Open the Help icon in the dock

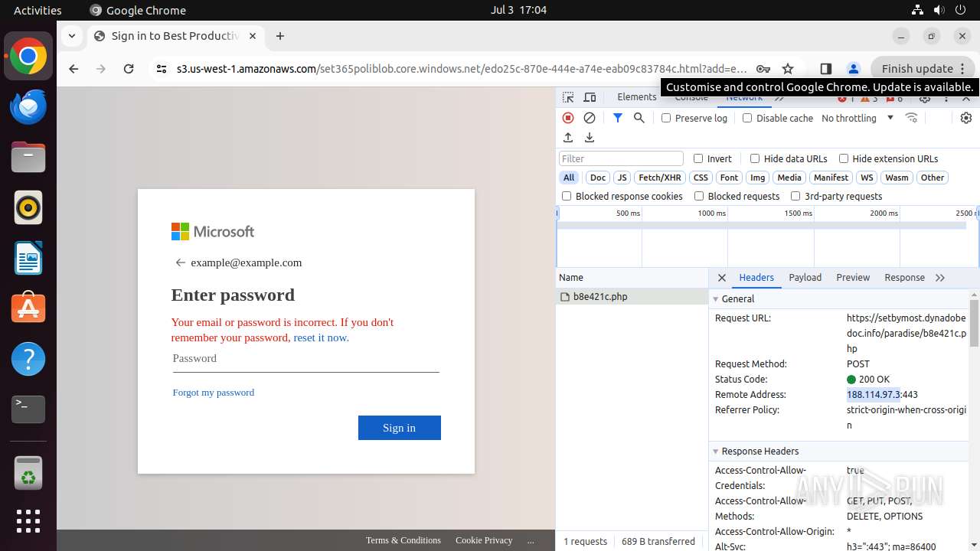click(28, 359)
